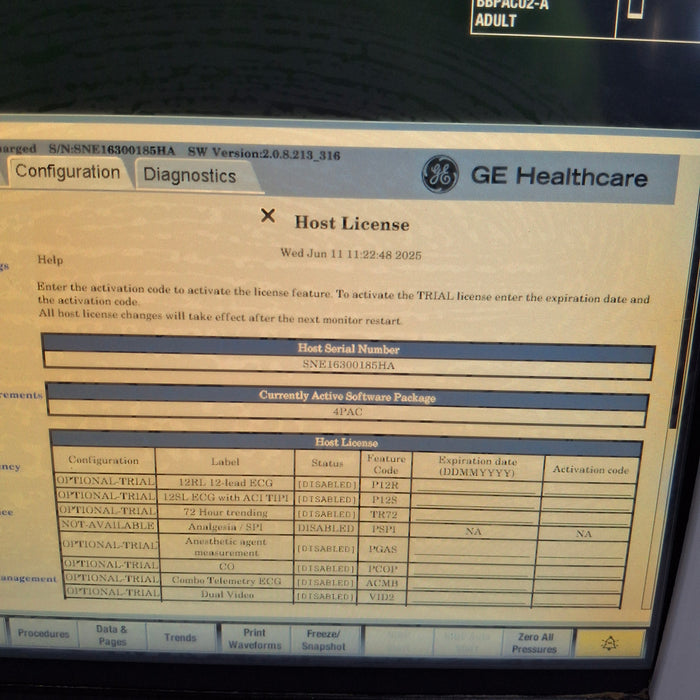700x700 pixels.
Task: Click the Anesthetic agent measurement label
Action: tap(226, 546)
